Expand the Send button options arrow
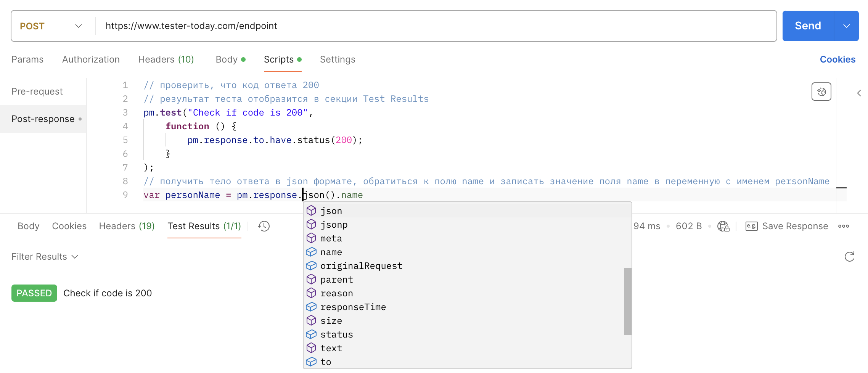 coord(846,26)
